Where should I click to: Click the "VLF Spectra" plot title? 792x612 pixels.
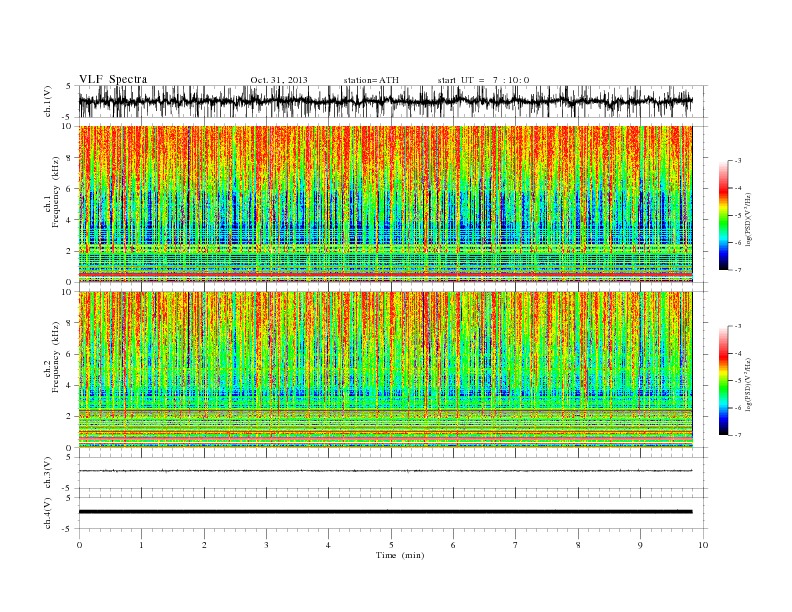[x=113, y=79]
